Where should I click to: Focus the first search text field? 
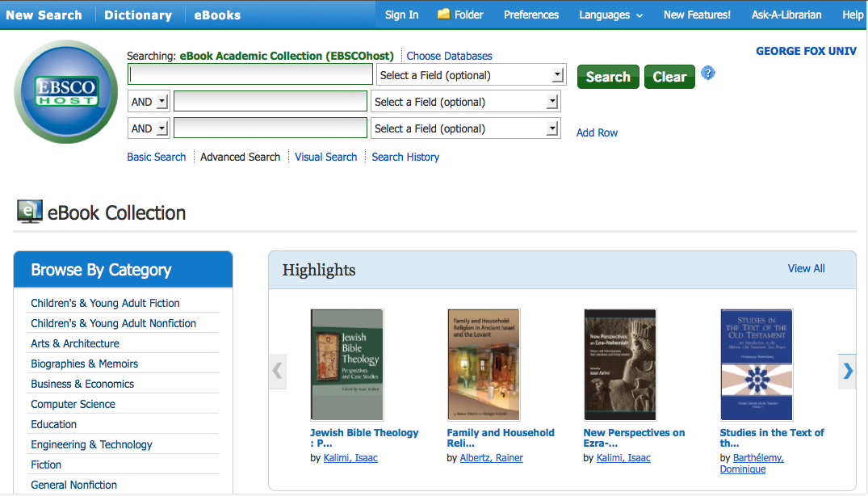pos(250,74)
